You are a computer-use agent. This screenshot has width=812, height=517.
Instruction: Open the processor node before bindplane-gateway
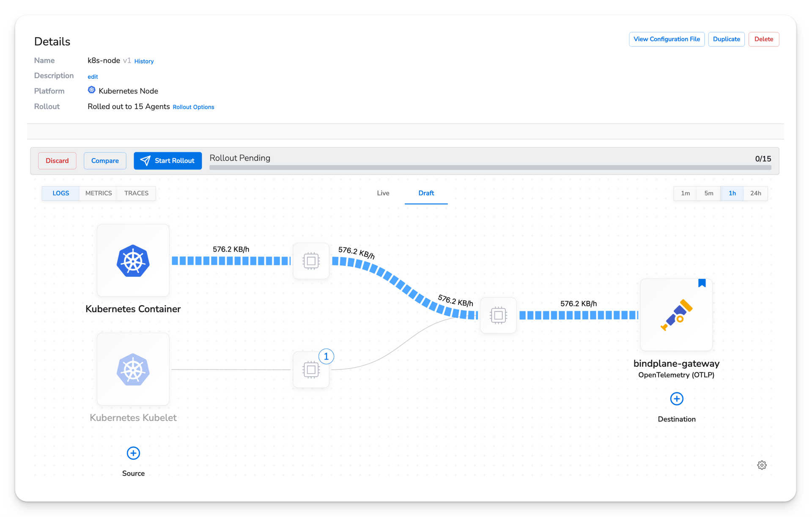point(498,315)
